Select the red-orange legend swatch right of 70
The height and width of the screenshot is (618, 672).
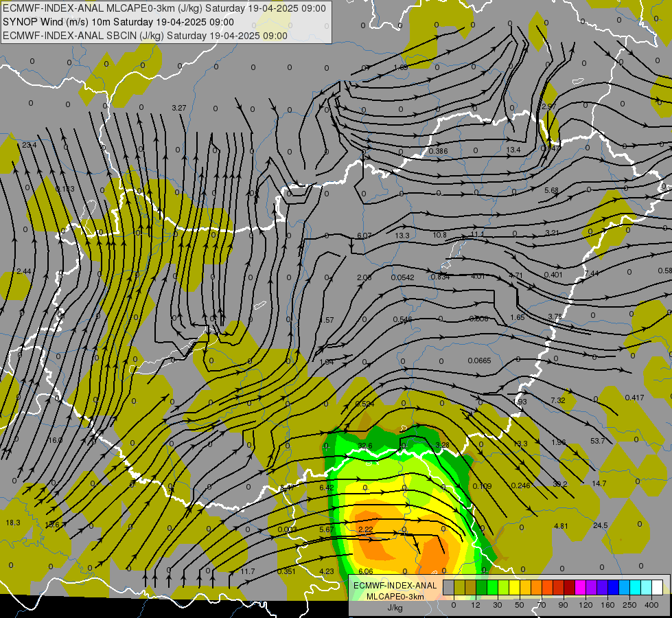click(548, 587)
